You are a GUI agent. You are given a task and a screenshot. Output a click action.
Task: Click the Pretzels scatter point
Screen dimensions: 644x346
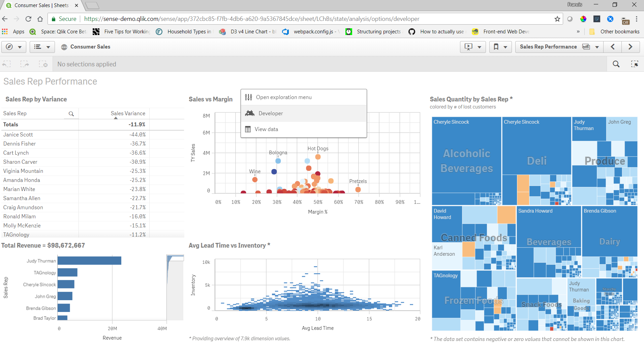(x=358, y=189)
